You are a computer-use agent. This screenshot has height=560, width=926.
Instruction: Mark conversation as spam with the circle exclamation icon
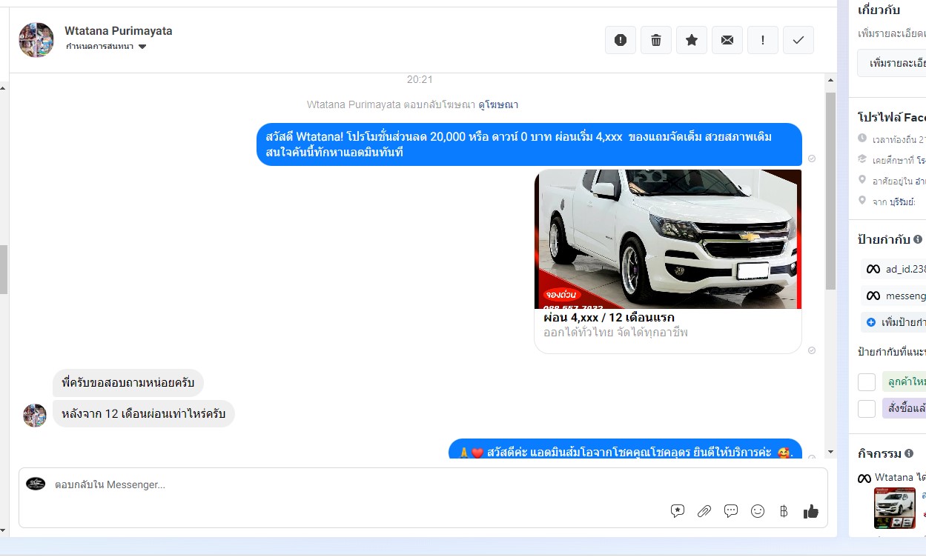coord(621,40)
